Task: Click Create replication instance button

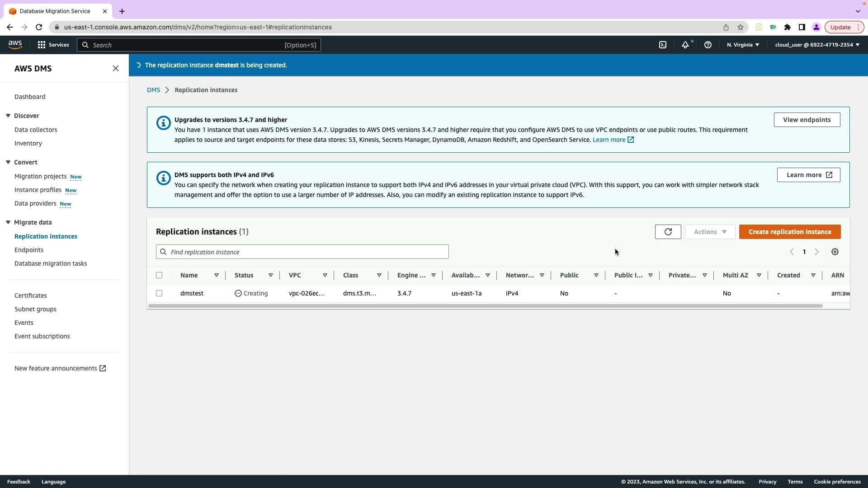Action: tap(789, 232)
